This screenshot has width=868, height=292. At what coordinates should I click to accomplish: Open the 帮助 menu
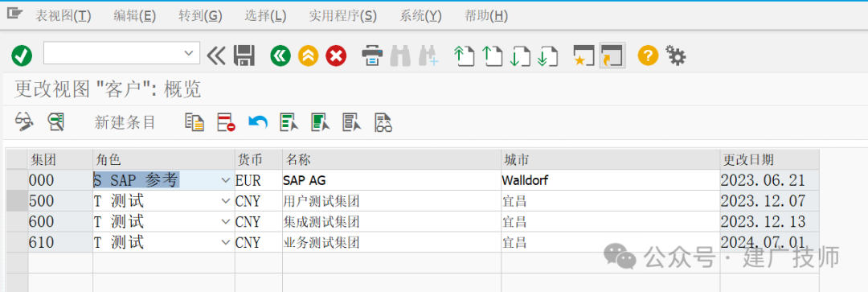486,16
